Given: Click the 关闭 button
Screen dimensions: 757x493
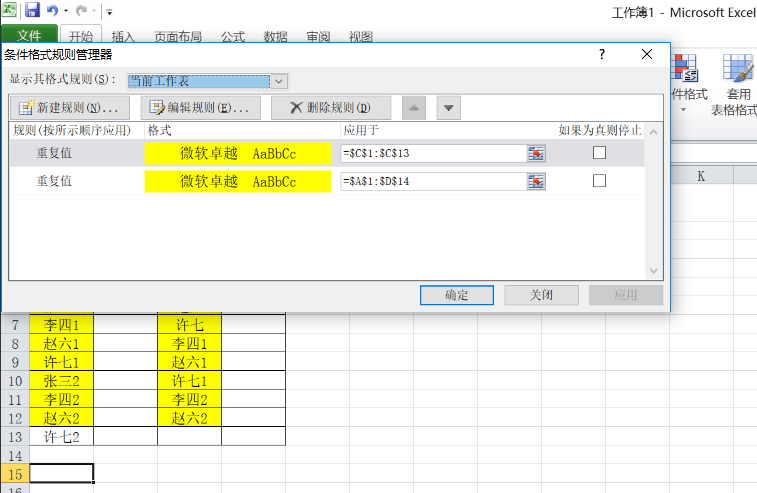Looking at the screenshot, I should click(541, 295).
